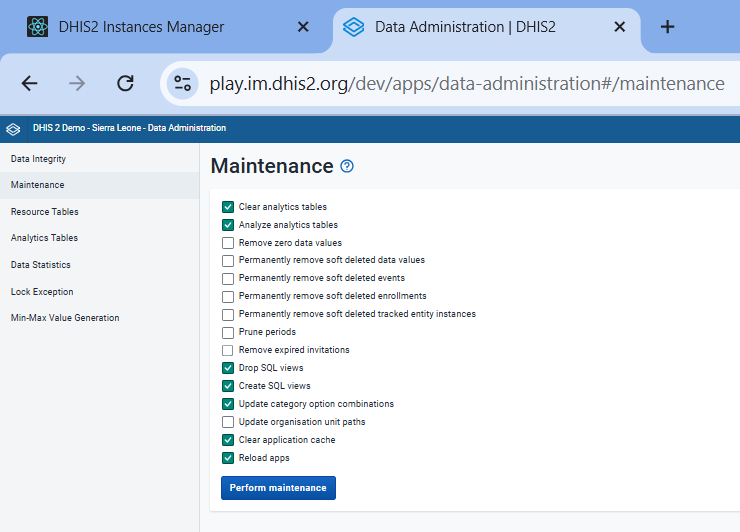Click the DHIS2 Instances Manager tab favicon
The width and height of the screenshot is (740, 532).
[37, 26]
